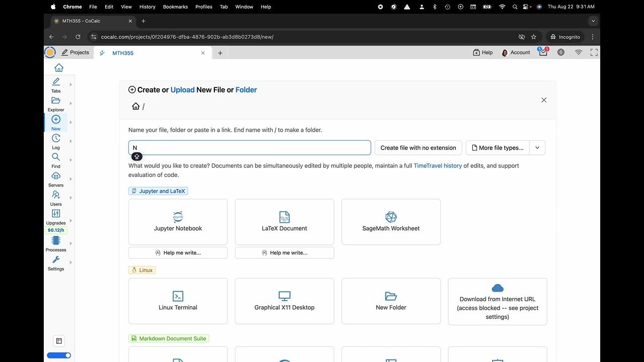Open the Explorer file browser icon
The height and width of the screenshot is (362, 644).
click(x=56, y=101)
